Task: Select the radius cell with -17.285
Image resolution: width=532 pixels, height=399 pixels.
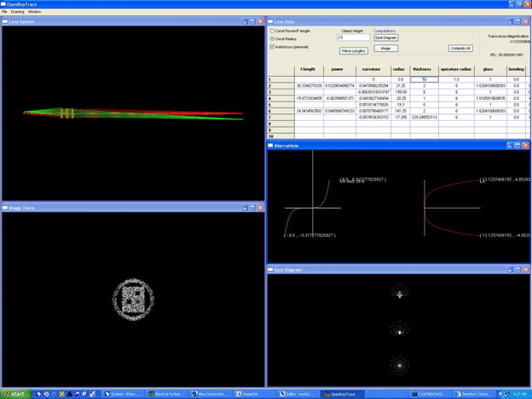Action: pos(401,117)
